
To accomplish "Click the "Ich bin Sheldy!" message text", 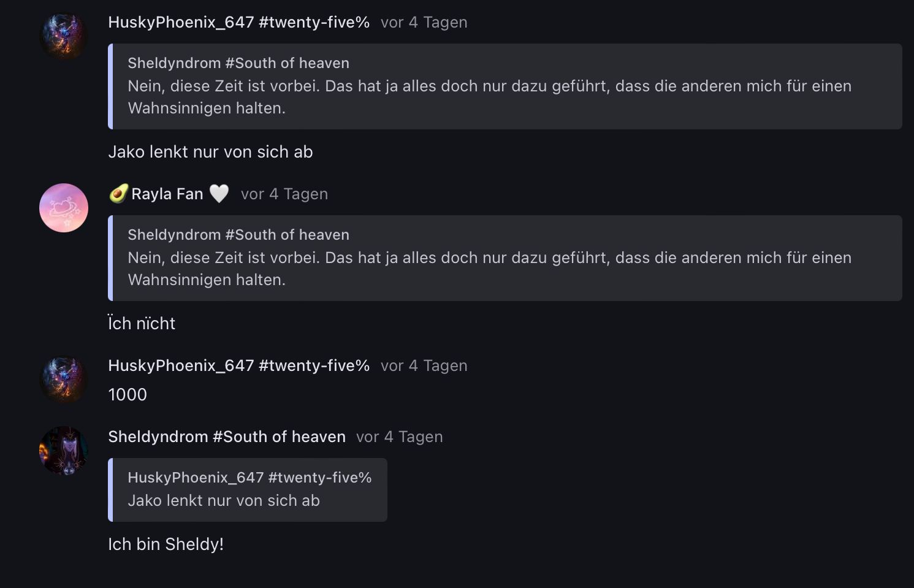I will 166,544.
